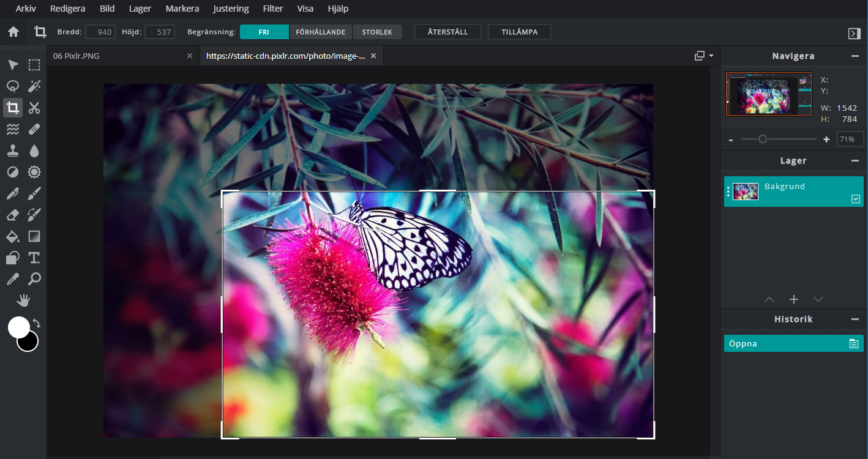Switch to the 06 Pixlr.PNG tab

pyautogui.click(x=77, y=56)
